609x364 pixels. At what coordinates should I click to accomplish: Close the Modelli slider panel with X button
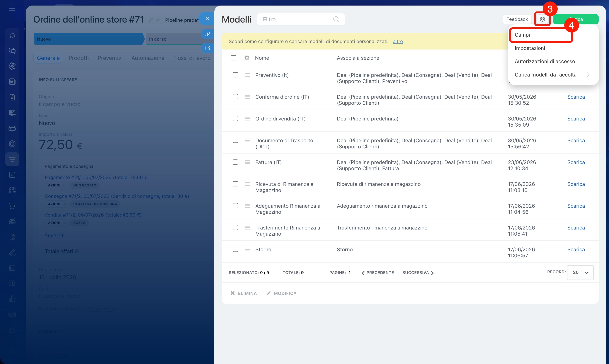coord(207,19)
